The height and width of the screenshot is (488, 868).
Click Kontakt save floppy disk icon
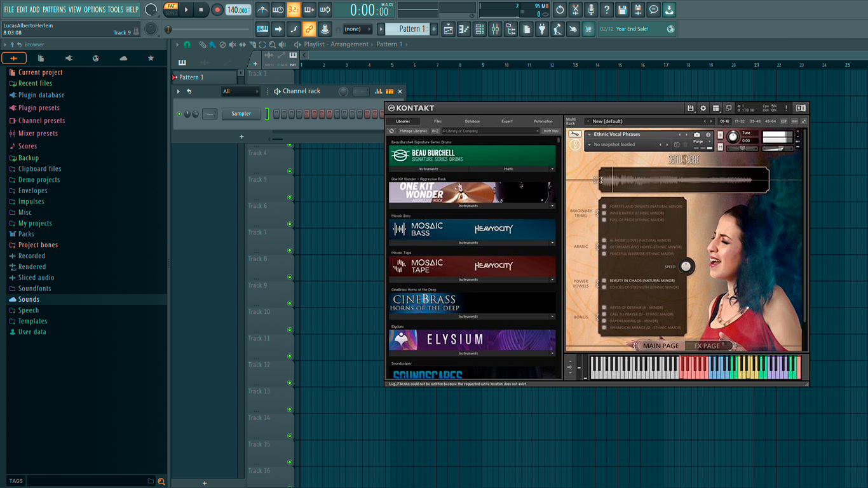tap(691, 109)
